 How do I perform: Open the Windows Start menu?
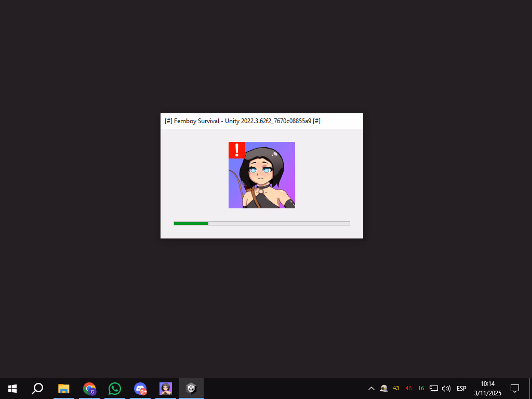click(12, 388)
